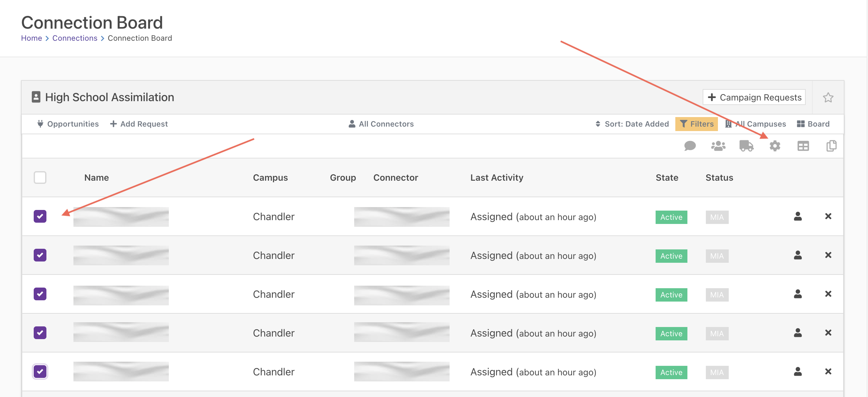The height and width of the screenshot is (397, 868).
Task: Click the person icon in third row
Action: 798,294
